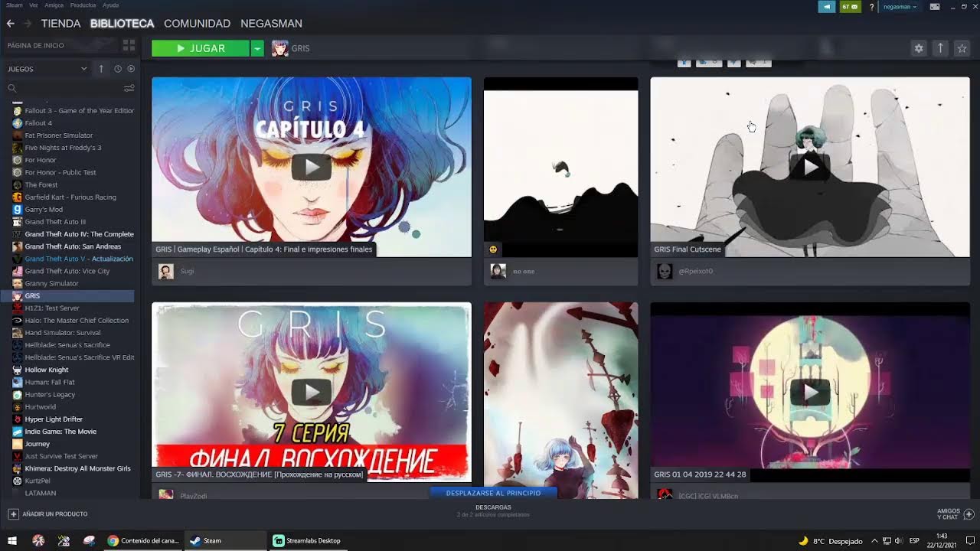Open Streamlabs Desktop from taskbar
980x551 pixels.
[307, 540]
